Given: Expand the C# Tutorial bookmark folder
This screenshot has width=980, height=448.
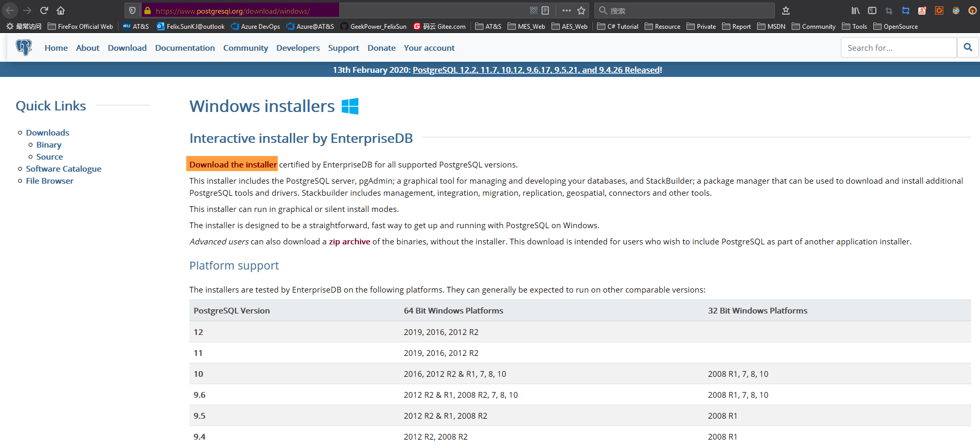Looking at the screenshot, I should [618, 26].
